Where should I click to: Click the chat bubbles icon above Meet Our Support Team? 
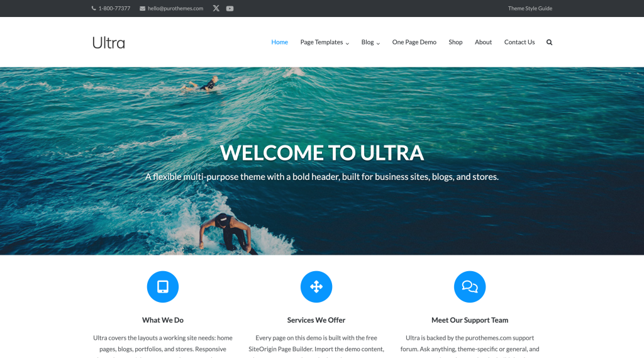click(x=470, y=287)
